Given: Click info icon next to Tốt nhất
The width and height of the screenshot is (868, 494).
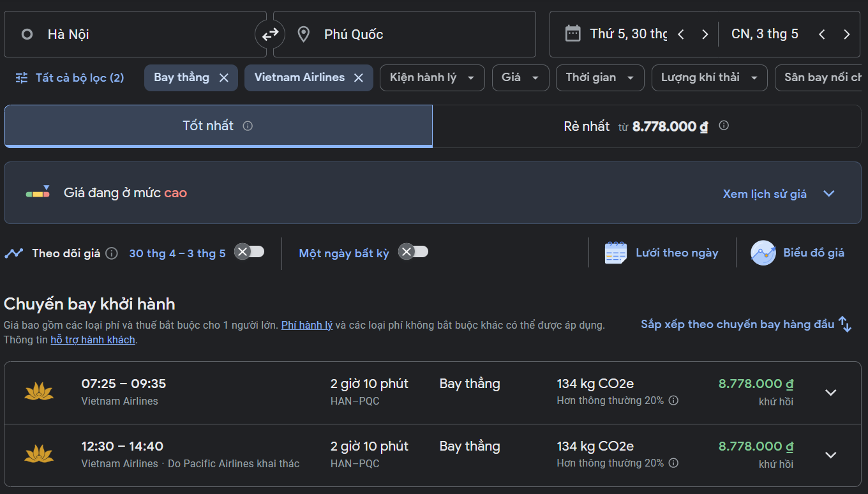Looking at the screenshot, I should (248, 126).
